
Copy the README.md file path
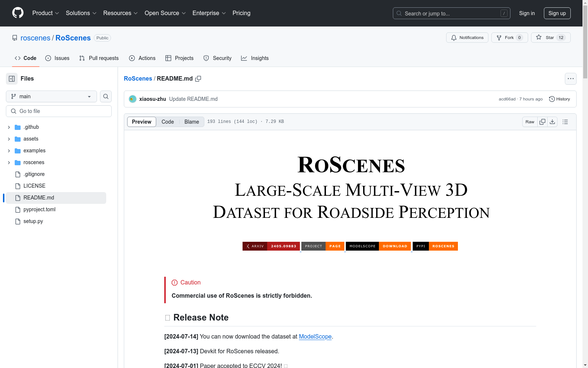(x=198, y=78)
